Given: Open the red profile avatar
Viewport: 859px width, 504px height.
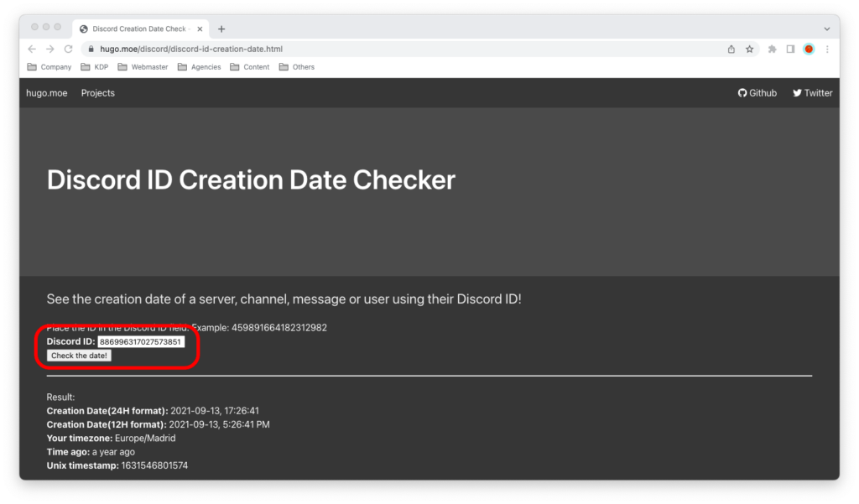Looking at the screenshot, I should tap(809, 49).
